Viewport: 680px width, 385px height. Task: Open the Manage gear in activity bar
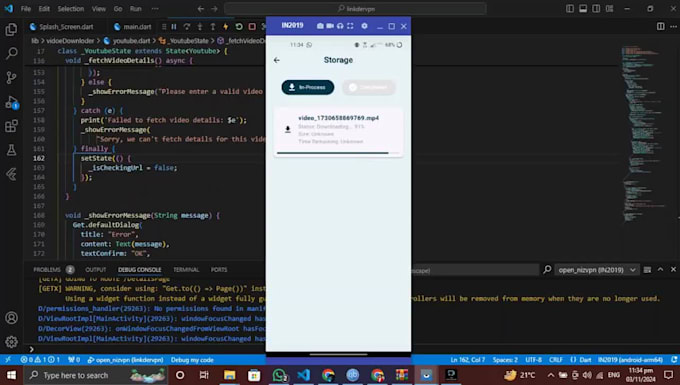pyautogui.click(x=11, y=342)
